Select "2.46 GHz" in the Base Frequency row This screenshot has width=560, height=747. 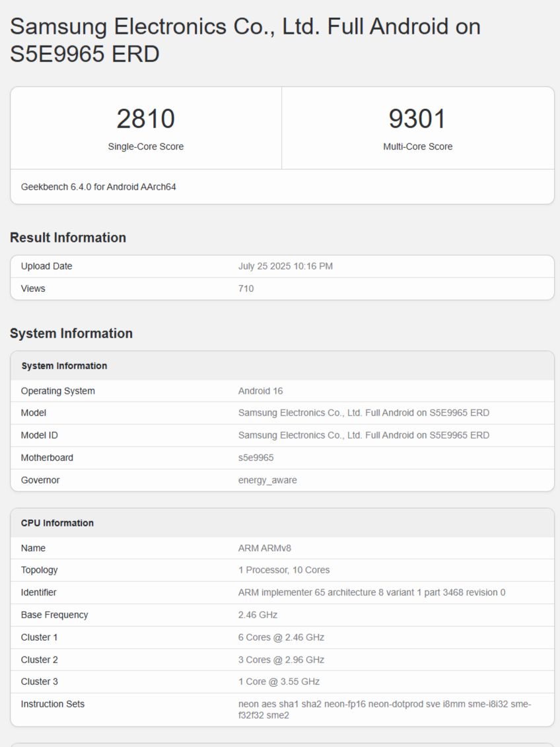click(258, 615)
